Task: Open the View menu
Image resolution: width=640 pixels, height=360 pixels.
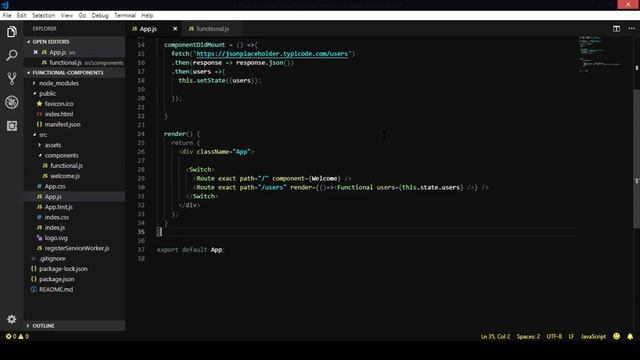Action: click(x=67, y=16)
